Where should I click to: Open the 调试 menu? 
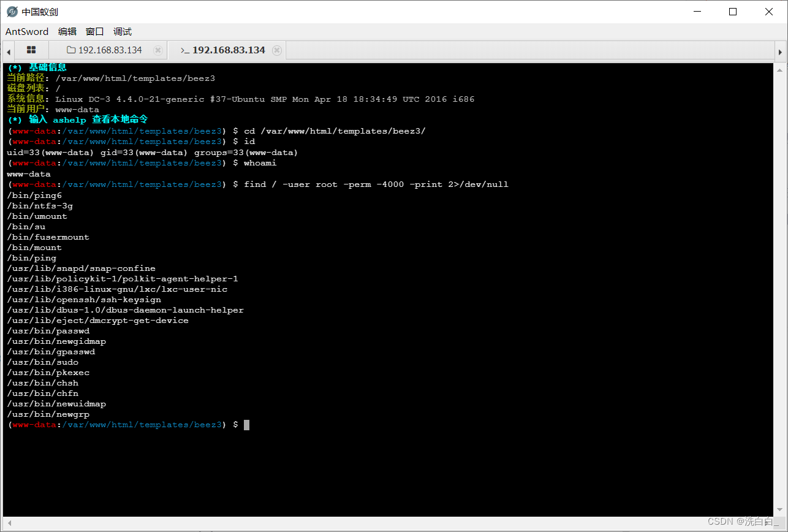click(121, 31)
